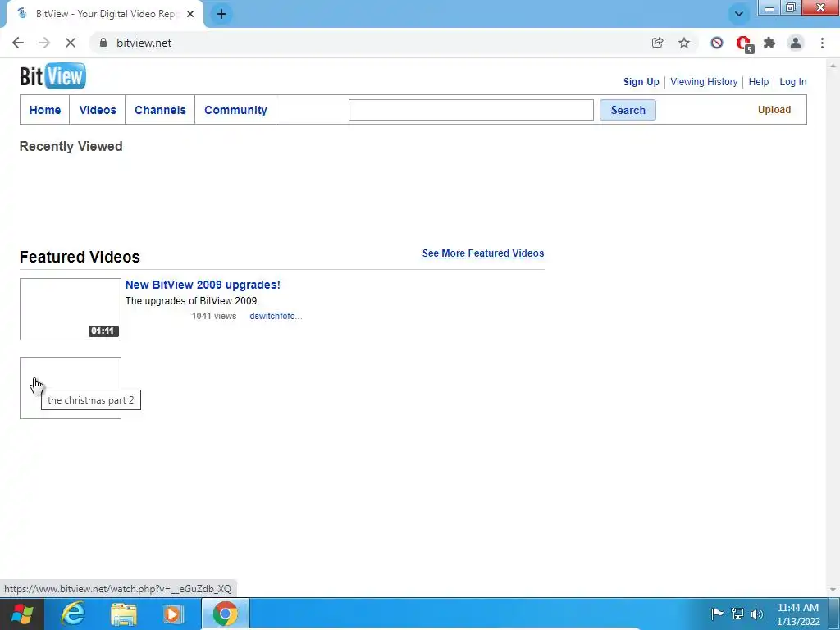The image size is (840, 630).
Task: Click the page scrollbar down arrow
Action: click(x=833, y=590)
